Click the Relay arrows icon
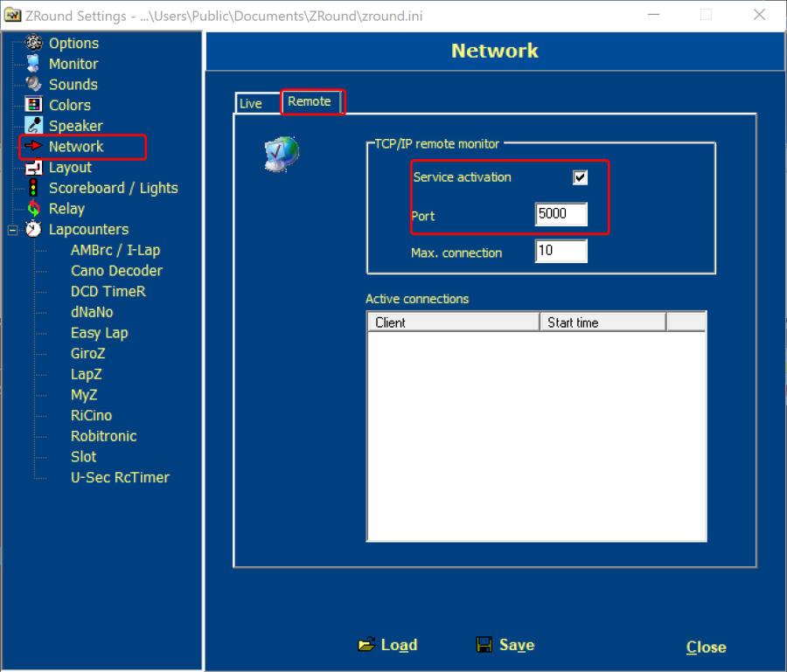Viewport: 787px width, 672px height. tap(33, 208)
